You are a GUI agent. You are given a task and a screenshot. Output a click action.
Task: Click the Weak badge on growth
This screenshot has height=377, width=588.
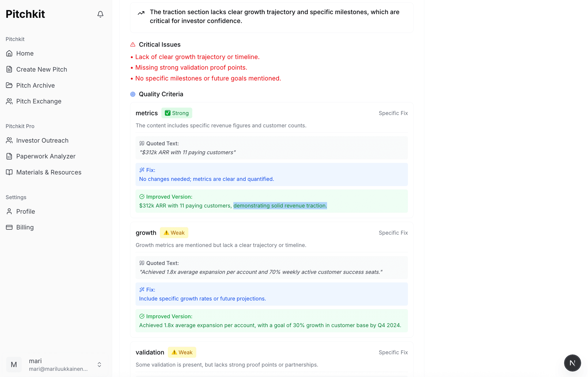click(x=174, y=233)
